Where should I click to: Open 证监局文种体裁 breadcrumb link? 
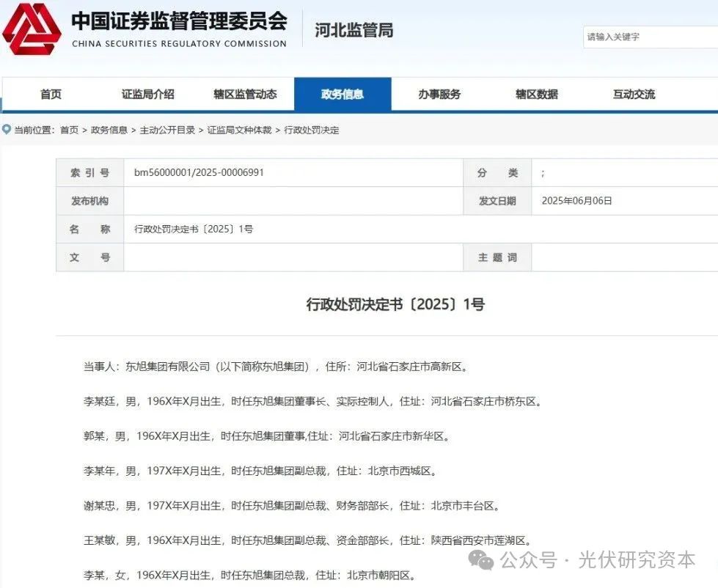click(239, 130)
